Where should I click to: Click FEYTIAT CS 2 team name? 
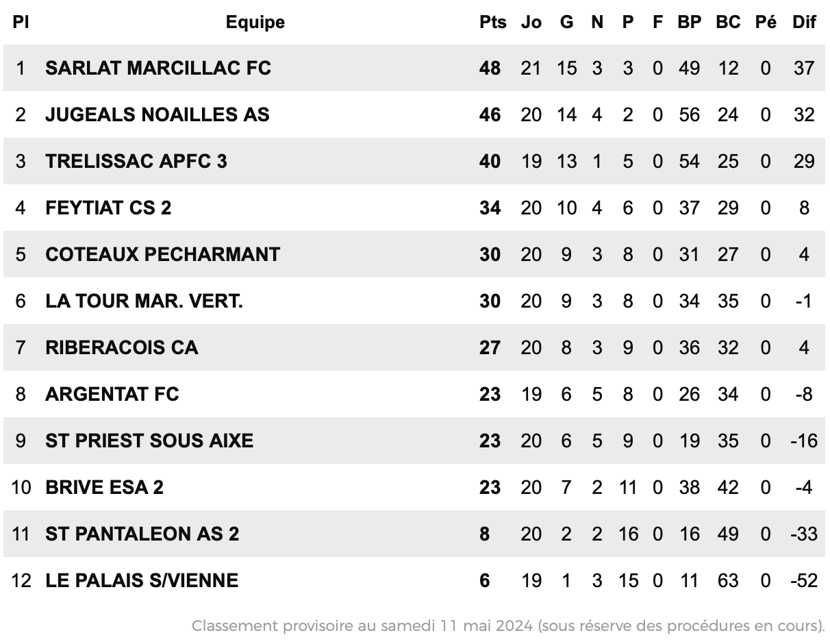click(108, 208)
